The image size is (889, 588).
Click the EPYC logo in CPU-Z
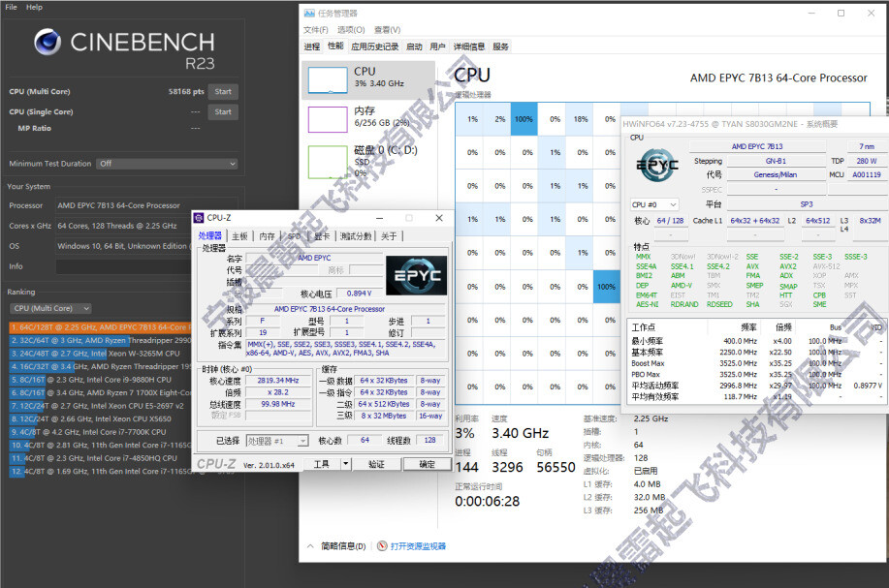tap(417, 275)
